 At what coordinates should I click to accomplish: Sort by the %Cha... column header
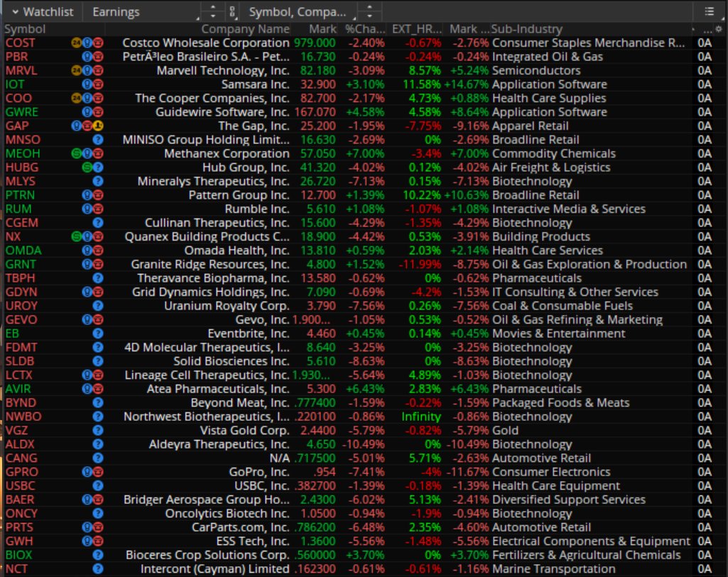pos(365,29)
